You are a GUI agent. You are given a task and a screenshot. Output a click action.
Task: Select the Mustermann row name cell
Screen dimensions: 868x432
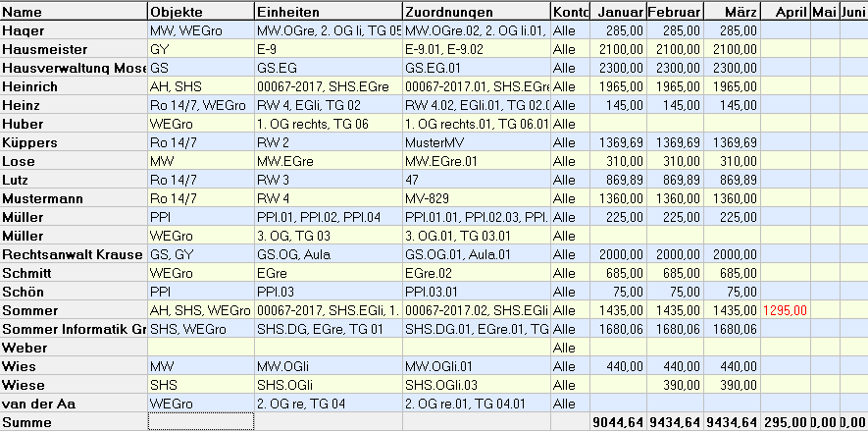(x=74, y=198)
